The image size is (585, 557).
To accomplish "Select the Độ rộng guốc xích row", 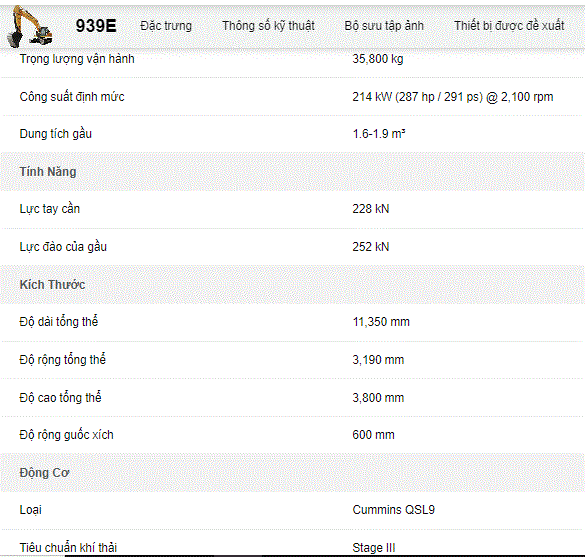I will pos(292,435).
